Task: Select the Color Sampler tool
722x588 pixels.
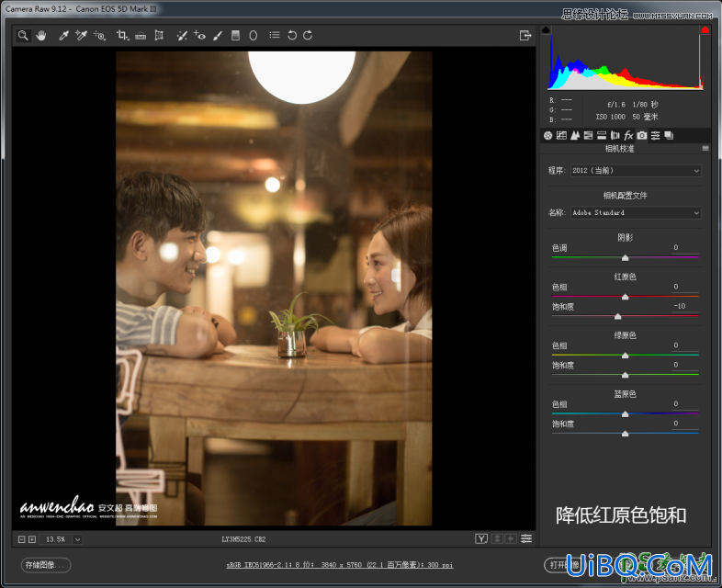Action: click(81, 36)
